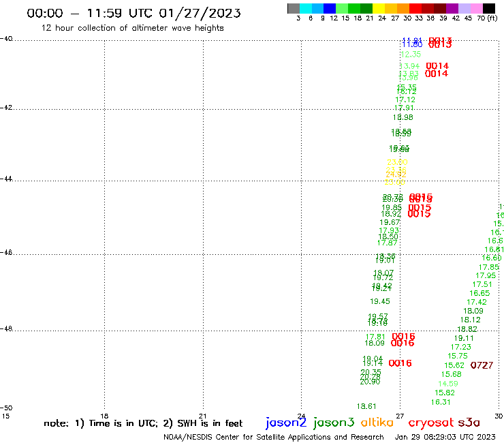The image size is (504, 443).
Task: Click the 19.45 wave height value
Action: coord(380,301)
